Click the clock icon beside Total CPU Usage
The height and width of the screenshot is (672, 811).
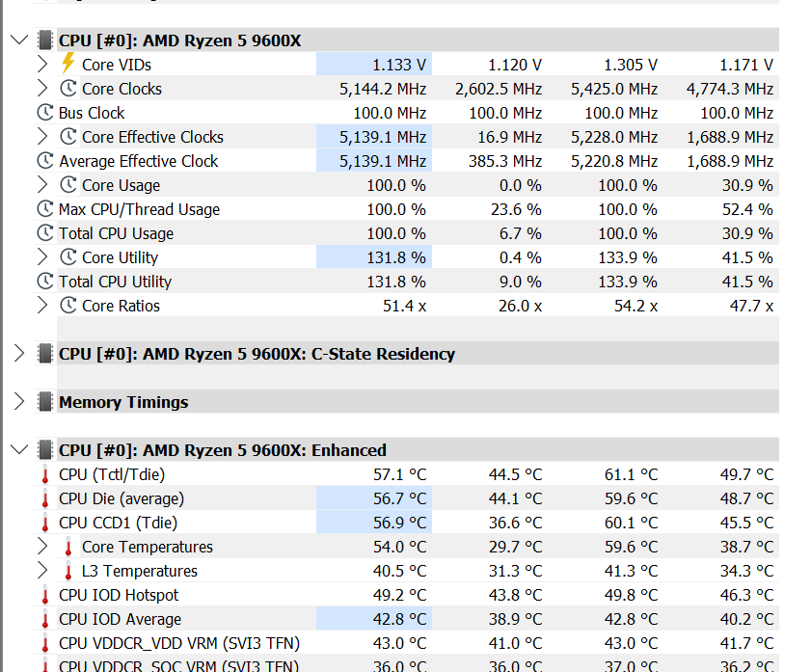44,233
